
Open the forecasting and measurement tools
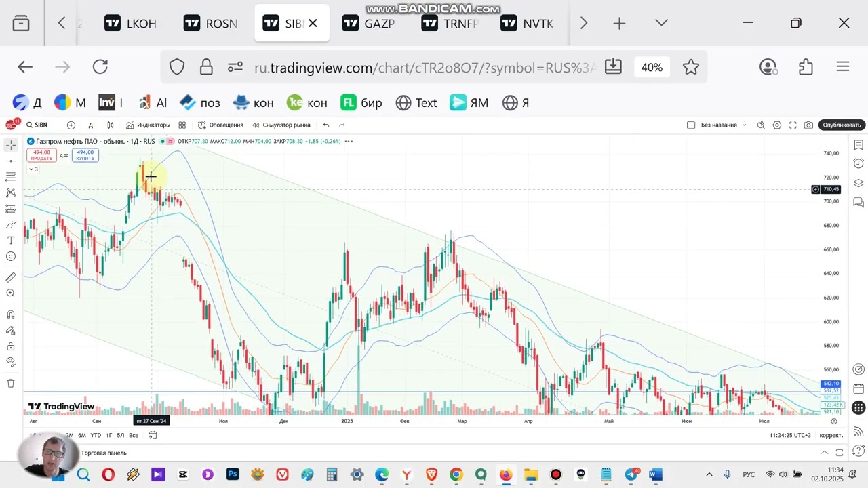pos(11,209)
